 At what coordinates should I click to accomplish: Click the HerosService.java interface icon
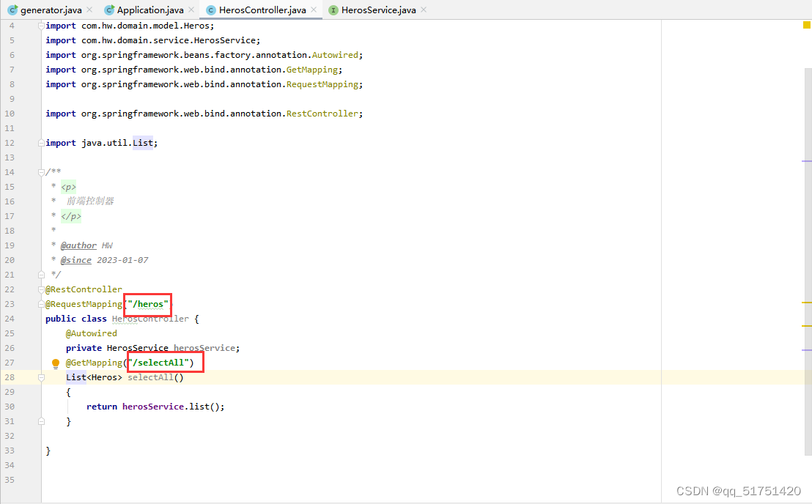333,10
